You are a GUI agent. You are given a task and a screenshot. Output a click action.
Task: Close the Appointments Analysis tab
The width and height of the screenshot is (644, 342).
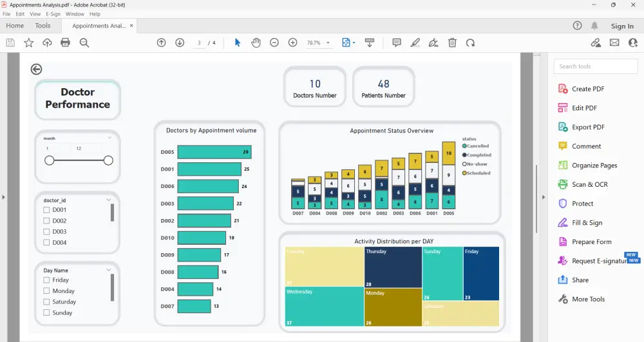click(131, 26)
